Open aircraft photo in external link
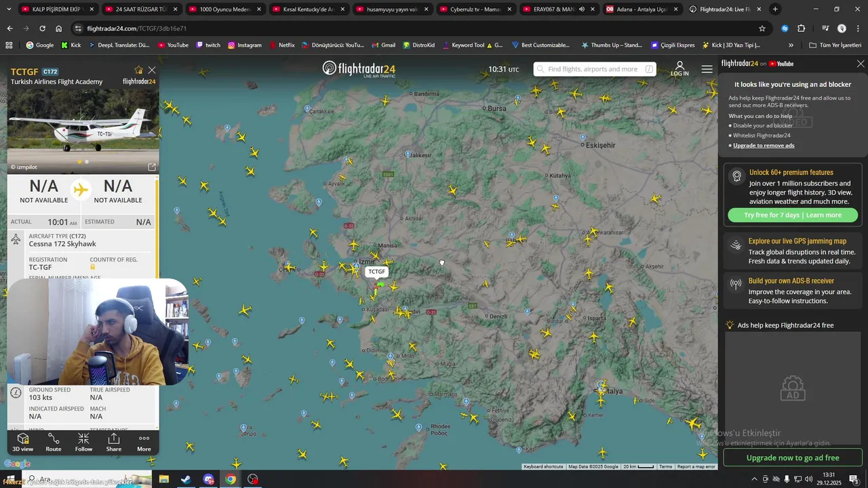Screen dimensions: 868x488 [152, 167]
